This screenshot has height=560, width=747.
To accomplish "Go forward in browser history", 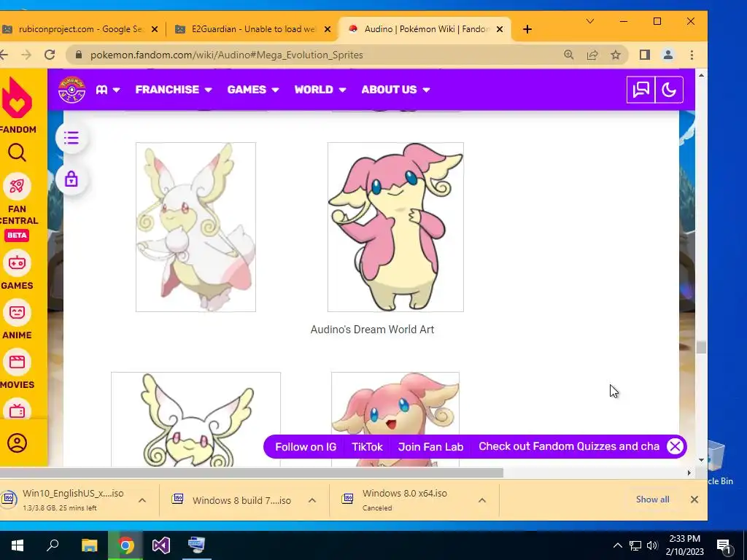I will point(26,55).
